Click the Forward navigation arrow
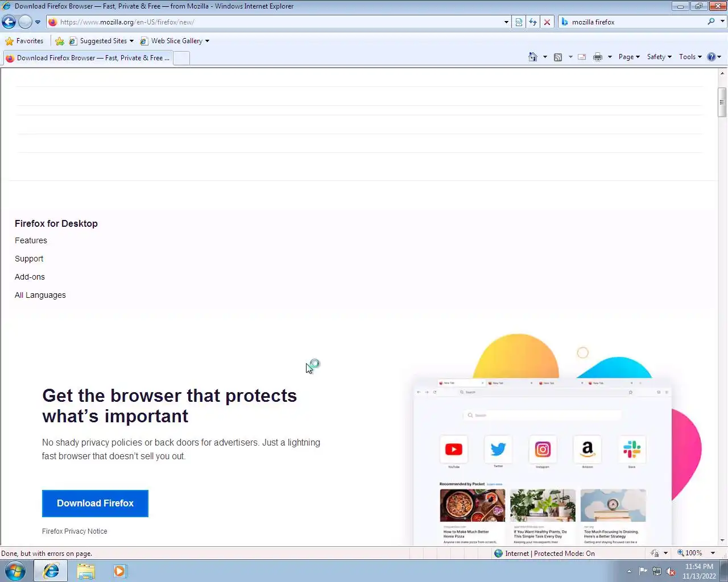 point(25,22)
